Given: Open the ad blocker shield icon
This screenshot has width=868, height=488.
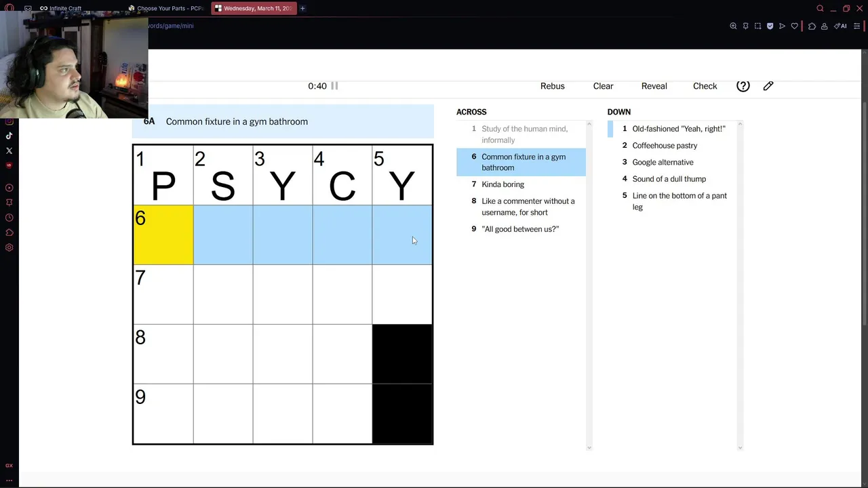Looking at the screenshot, I should 770,26.
